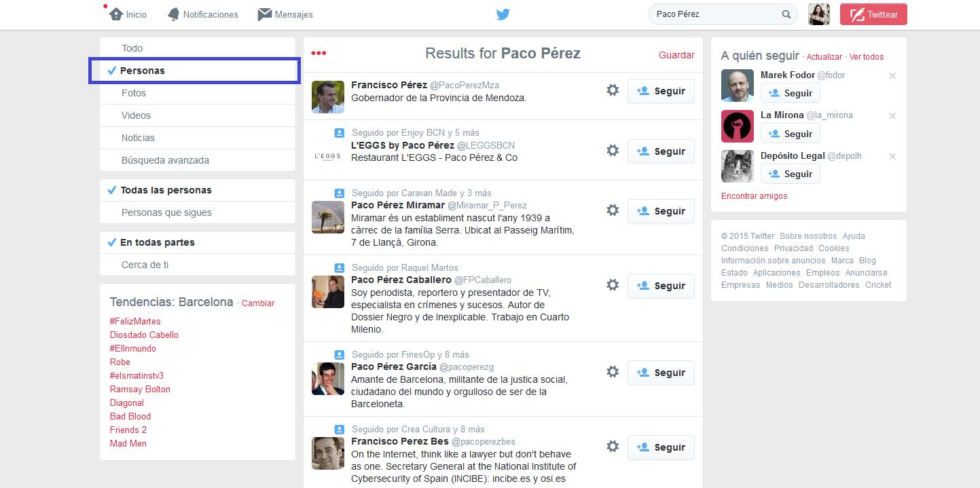Click Guardar to save search

(x=676, y=55)
